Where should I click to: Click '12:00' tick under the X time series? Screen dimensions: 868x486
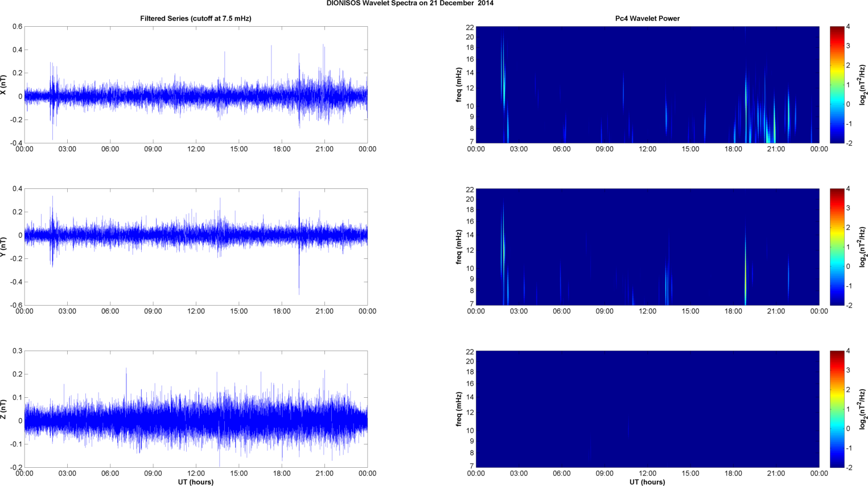(196, 149)
